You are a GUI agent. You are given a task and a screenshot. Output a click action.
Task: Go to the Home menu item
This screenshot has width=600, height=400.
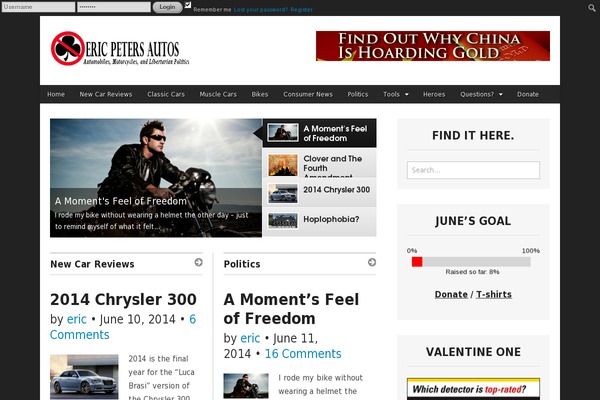(56, 94)
